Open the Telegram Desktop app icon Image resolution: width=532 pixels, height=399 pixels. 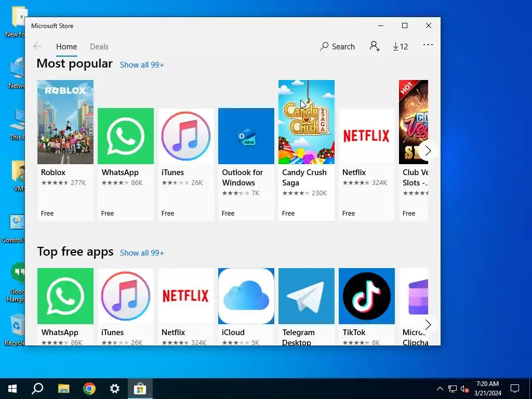(307, 296)
